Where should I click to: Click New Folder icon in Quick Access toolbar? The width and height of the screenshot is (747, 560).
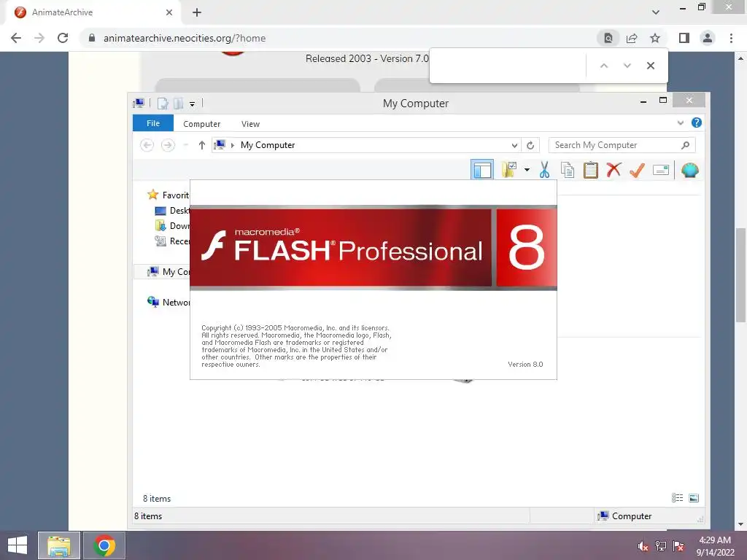point(178,104)
